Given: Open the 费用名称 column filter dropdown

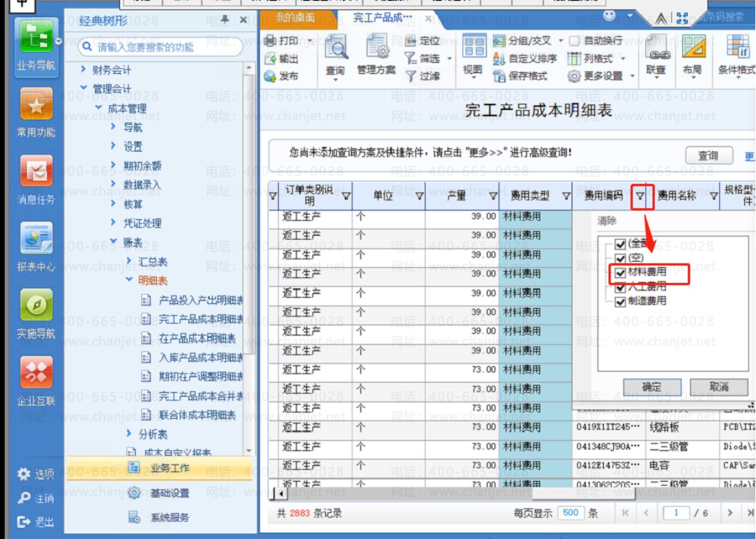Looking at the screenshot, I should [x=714, y=196].
